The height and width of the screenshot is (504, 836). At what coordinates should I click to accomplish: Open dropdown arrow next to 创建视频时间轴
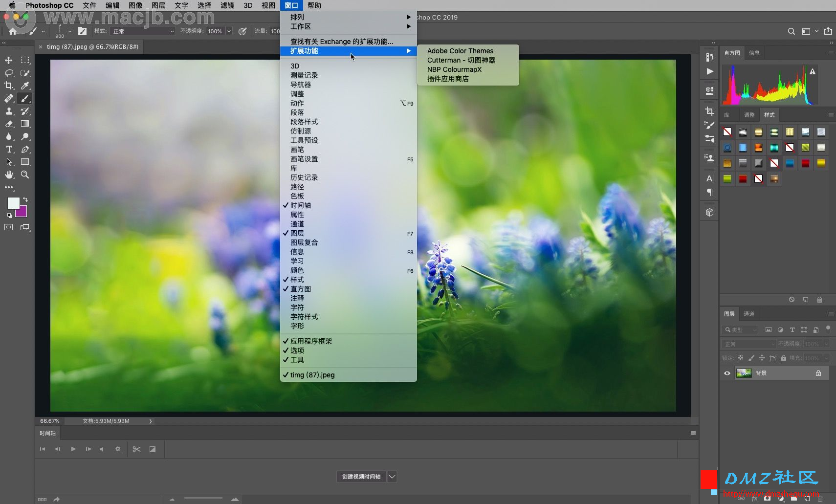392,477
